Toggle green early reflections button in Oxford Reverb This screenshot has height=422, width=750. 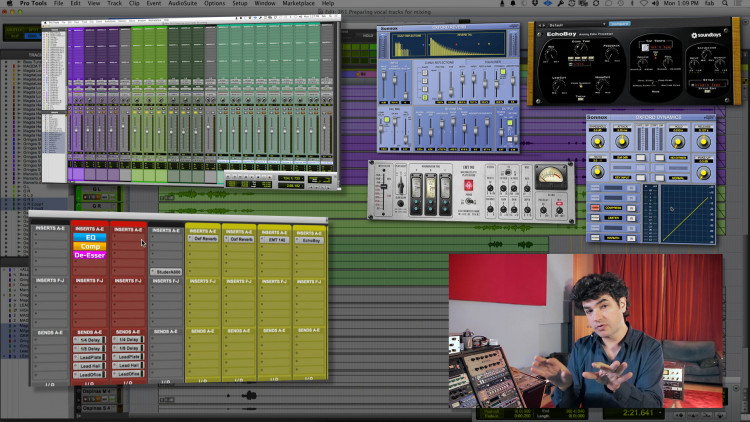[x=502, y=72]
